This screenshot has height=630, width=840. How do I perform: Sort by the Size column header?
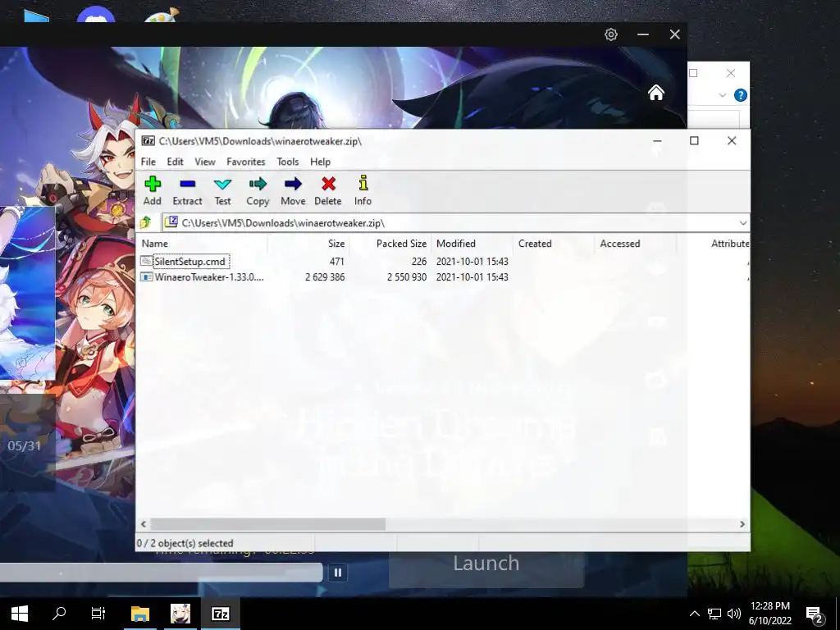click(x=308, y=244)
